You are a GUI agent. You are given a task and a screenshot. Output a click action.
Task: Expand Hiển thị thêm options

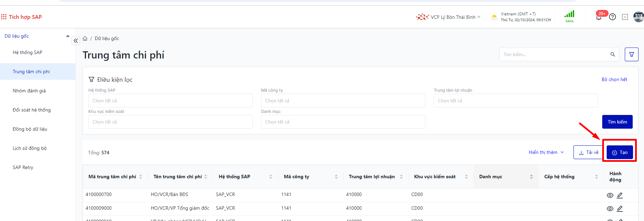tap(546, 153)
